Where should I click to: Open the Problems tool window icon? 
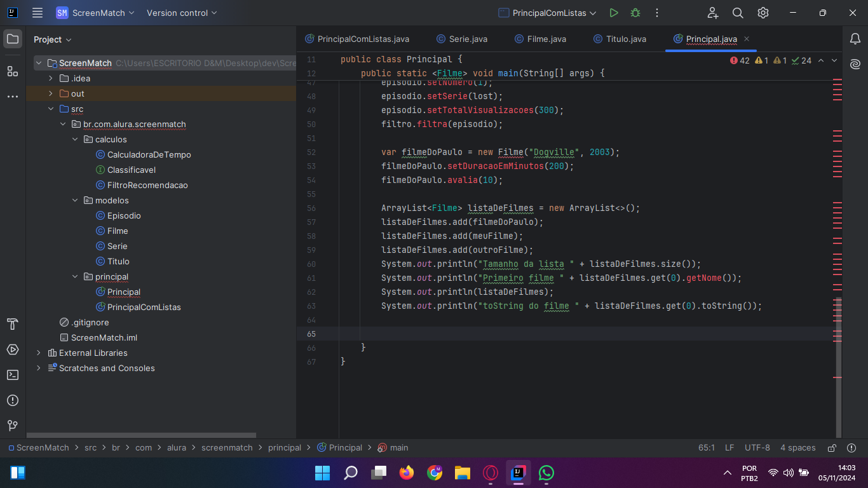point(13,400)
